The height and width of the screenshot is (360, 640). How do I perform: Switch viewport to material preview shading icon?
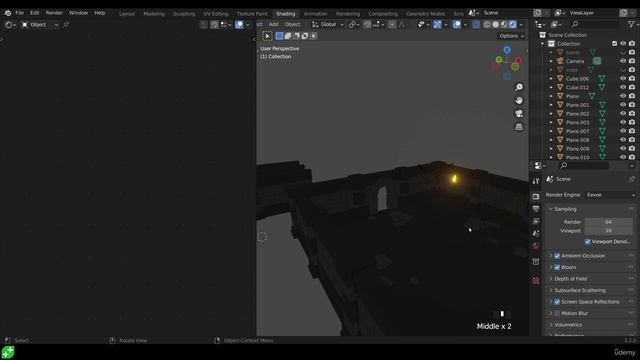tap(504, 24)
